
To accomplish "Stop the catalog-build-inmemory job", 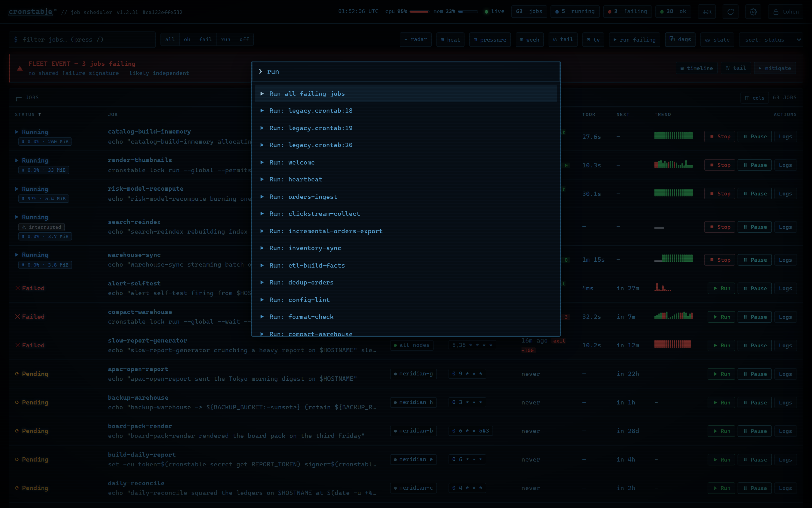I will [720, 137].
